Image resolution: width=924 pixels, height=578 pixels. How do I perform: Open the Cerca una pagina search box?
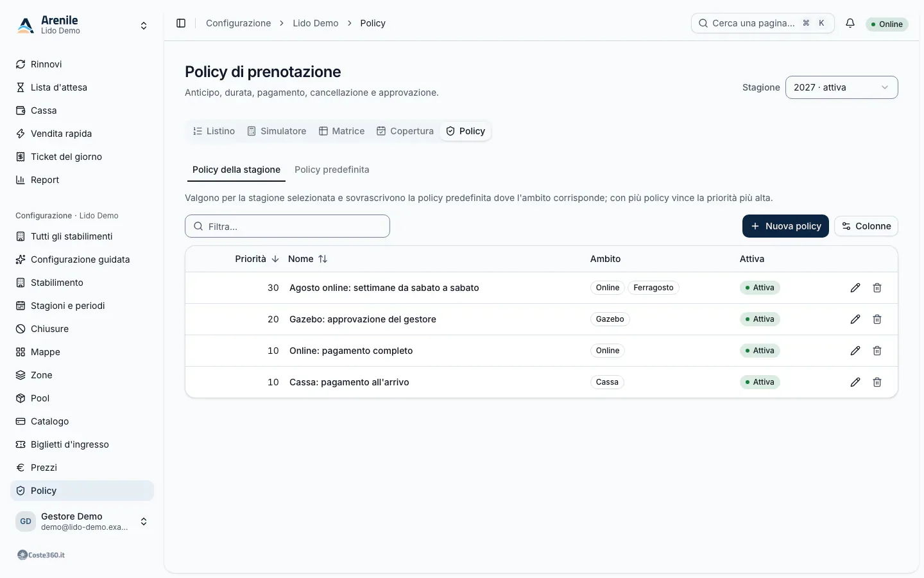tap(762, 23)
